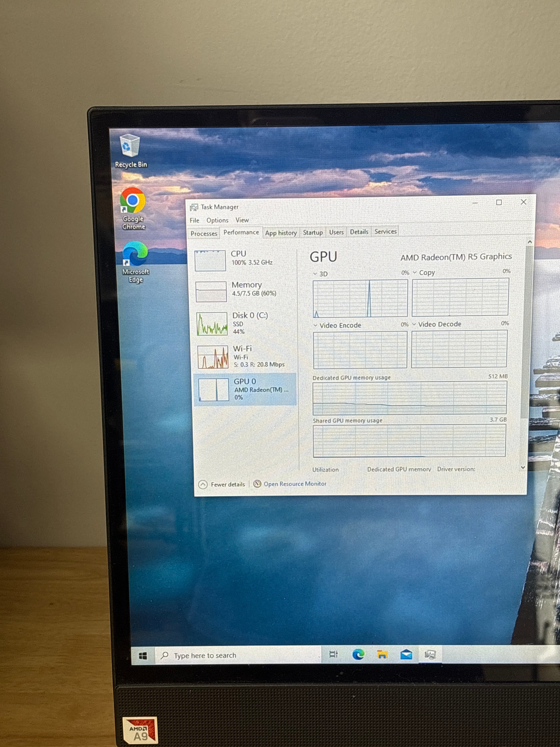Image resolution: width=560 pixels, height=747 pixels.
Task: Click the Open Resource Monitor icon
Action: (x=257, y=484)
